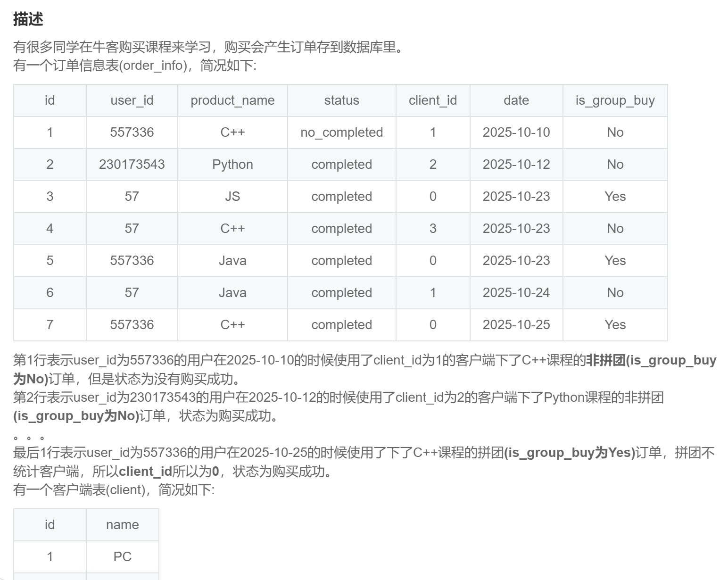
Task: Click the 'PC' cell in client table
Action: click(123, 557)
